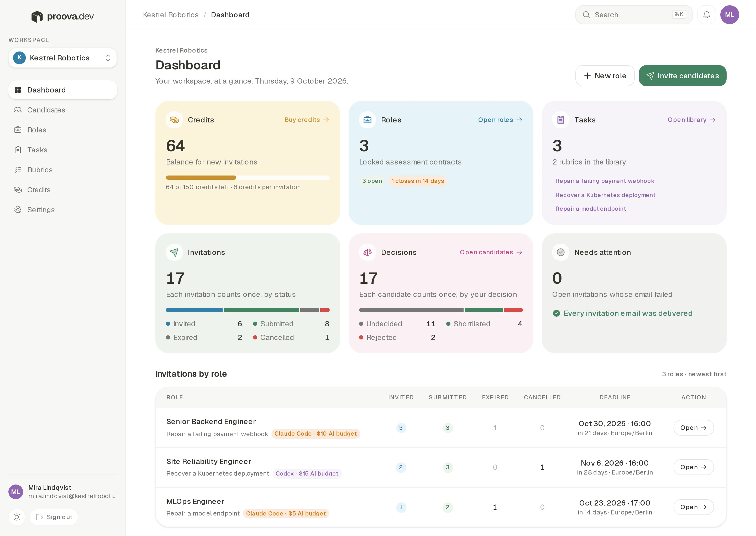Open Tasks in the sidebar
Screen dimensions: 756x536
pyautogui.click(x=63, y=150)
